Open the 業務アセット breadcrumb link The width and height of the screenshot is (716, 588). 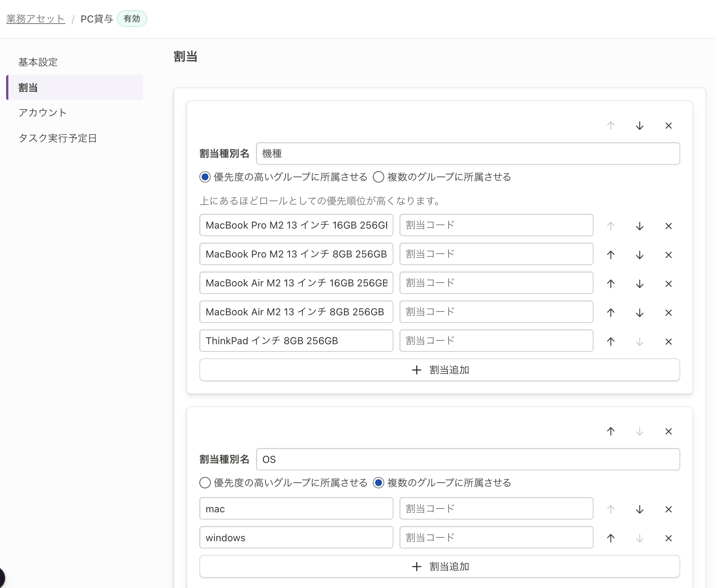point(35,19)
